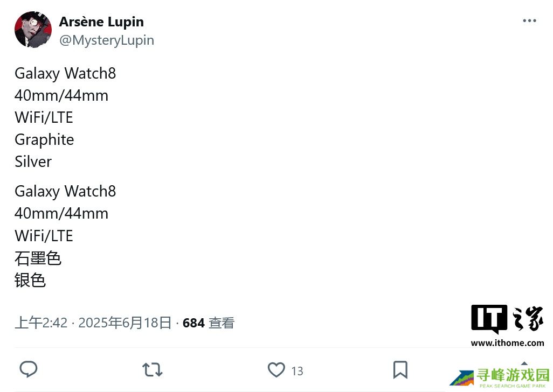Click the IT之家 logo watermark
This screenshot has height=392, width=553.
point(507,319)
